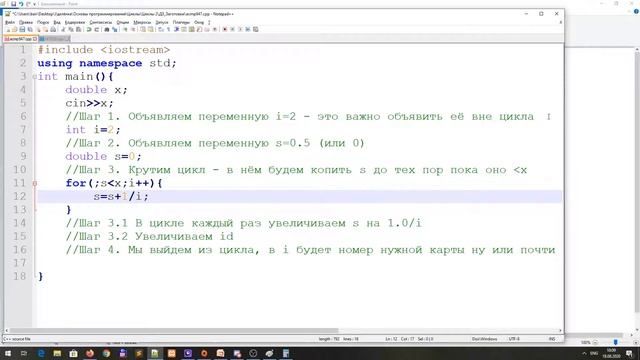Create a new file with toolbar New icon
Viewport: 640px width, 360px height.
[x=8, y=29]
